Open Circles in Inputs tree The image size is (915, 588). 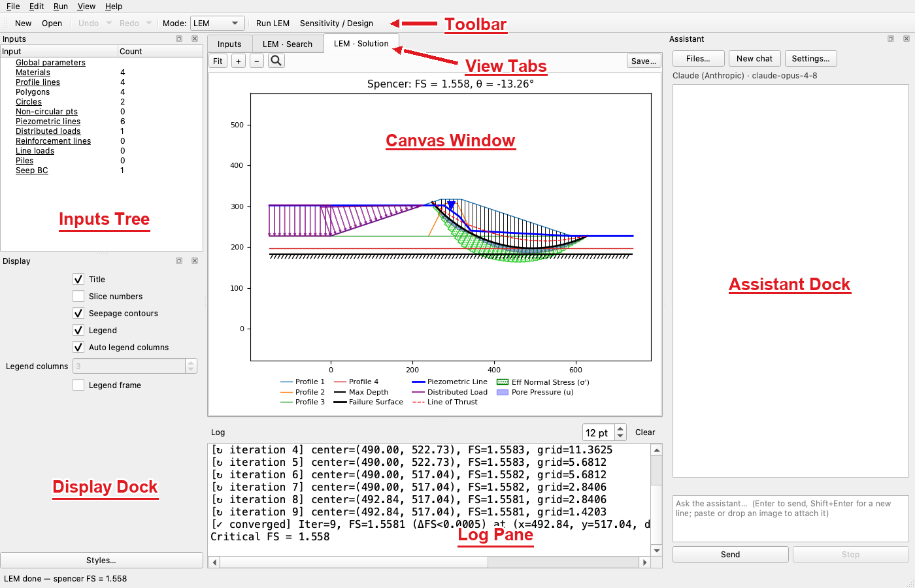(29, 102)
